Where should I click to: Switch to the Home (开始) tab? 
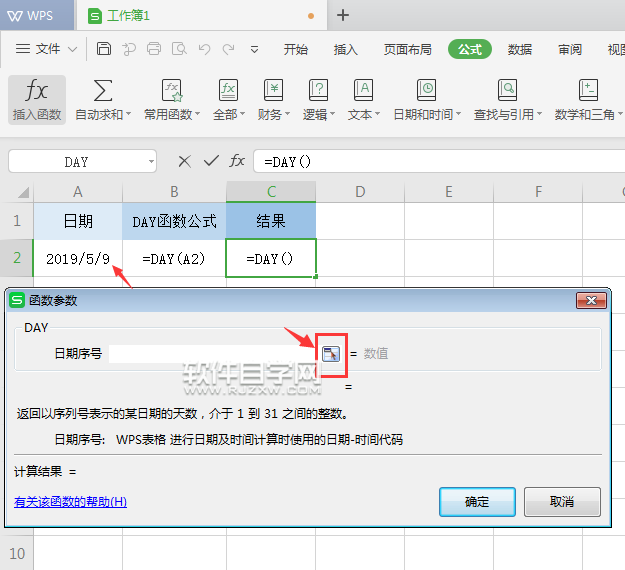295,49
